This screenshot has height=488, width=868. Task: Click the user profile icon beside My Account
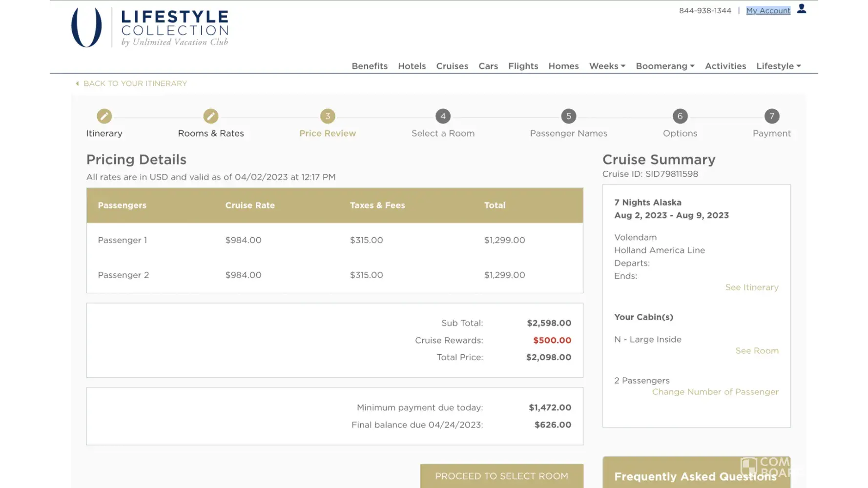tap(802, 9)
